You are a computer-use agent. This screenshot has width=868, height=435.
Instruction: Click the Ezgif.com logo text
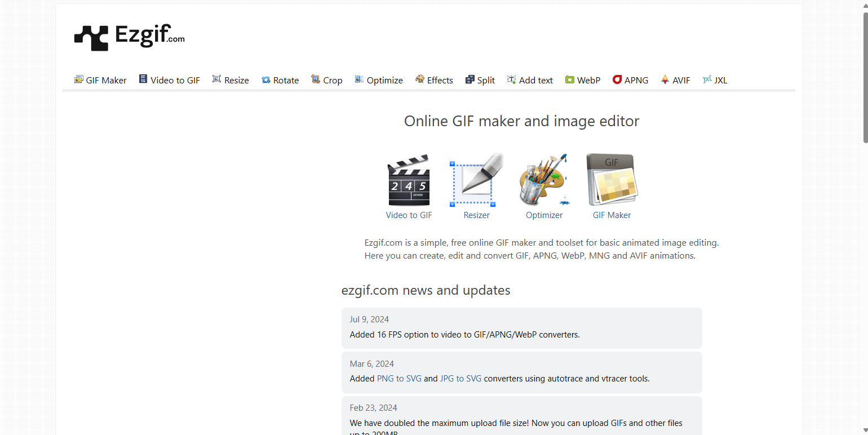click(x=150, y=35)
